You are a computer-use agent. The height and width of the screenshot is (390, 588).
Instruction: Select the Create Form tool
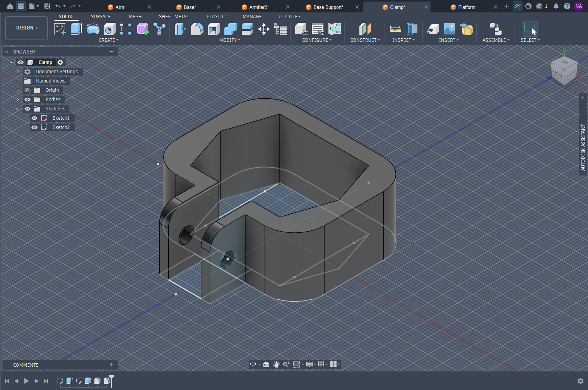point(143,29)
